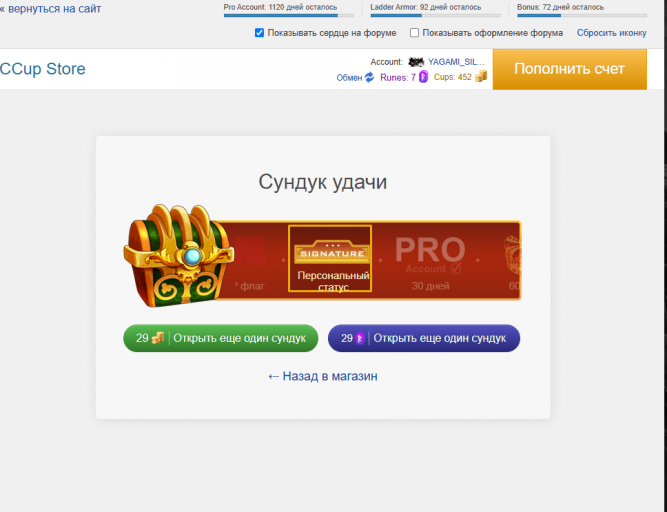Click the return to site link
Viewport: 667px width, 512px height.
click(51, 9)
